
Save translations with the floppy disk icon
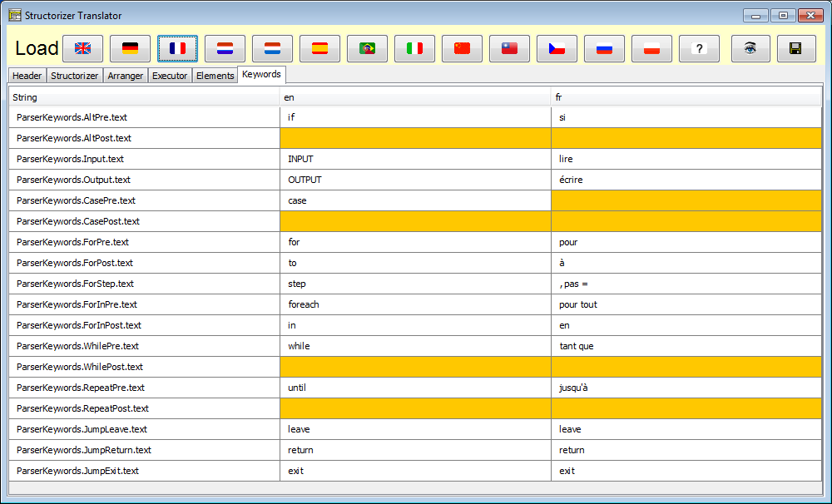[796, 49]
